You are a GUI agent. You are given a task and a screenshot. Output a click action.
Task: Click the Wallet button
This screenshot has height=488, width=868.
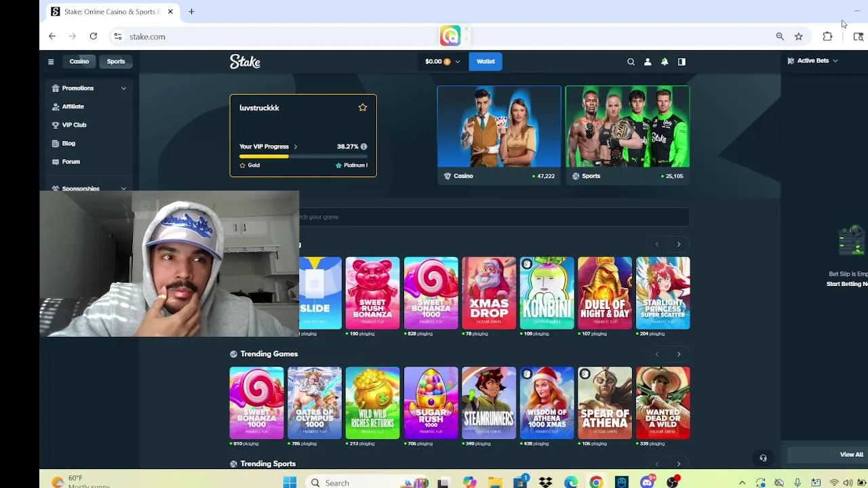click(x=486, y=62)
